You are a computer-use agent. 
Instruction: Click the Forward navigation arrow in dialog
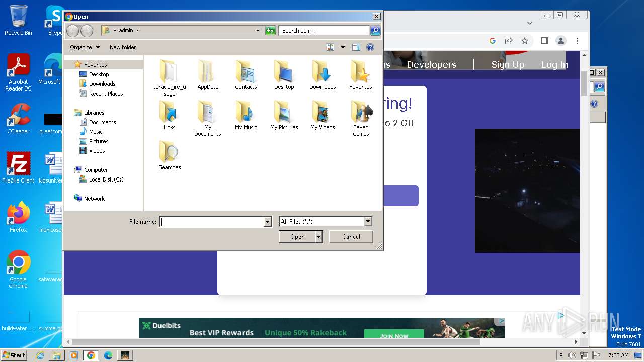pyautogui.click(x=87, y=31)
